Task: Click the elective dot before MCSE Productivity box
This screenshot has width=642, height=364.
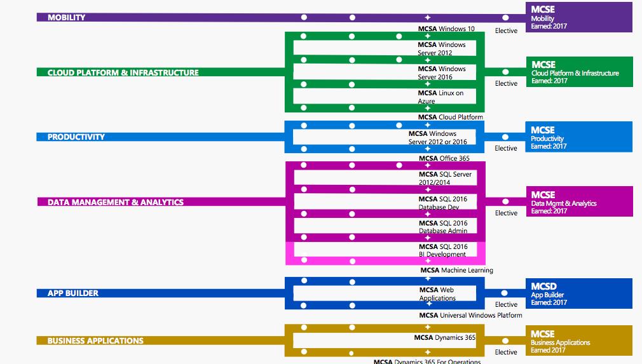Action: click(x=505, y=137)
